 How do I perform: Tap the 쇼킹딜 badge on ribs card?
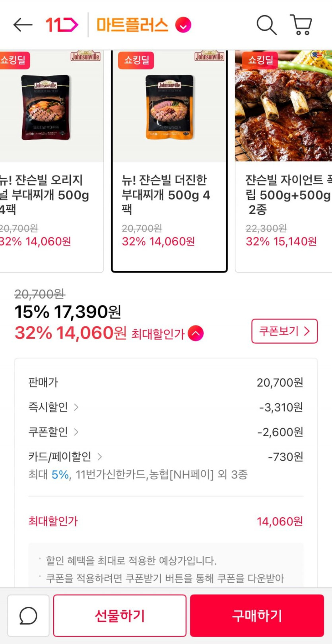(x=260, y=60)
